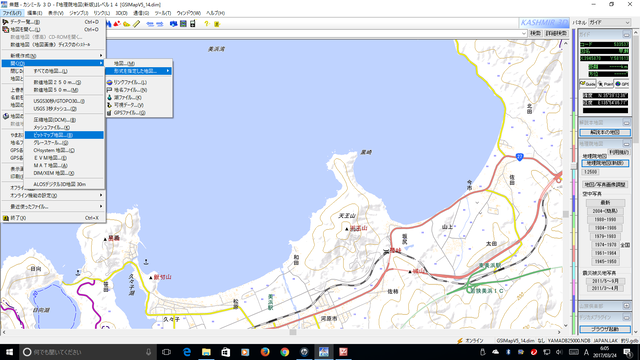Open Firefox from the Windows taskbar
Viewport: 640px width, 360px height.
pos(265,352)
